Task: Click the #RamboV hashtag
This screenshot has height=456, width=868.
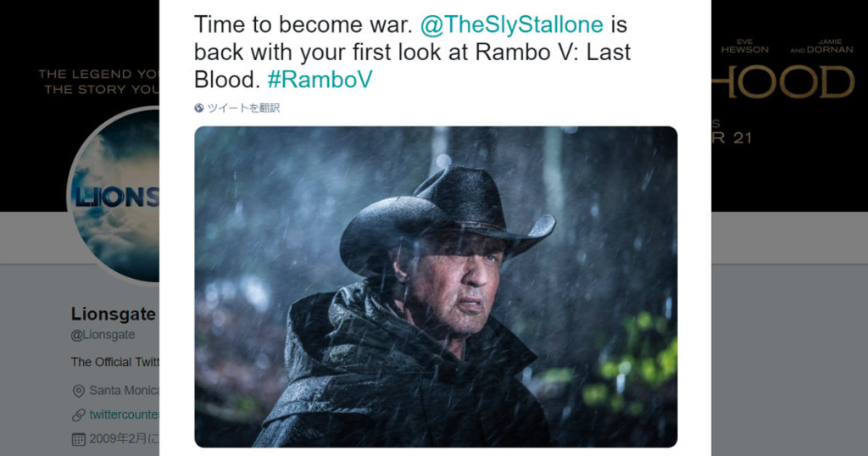Action: [320, 80]
